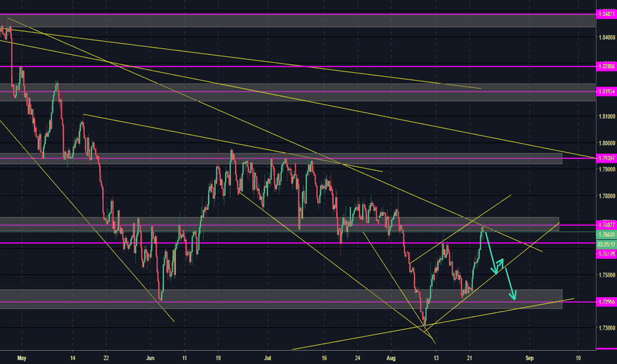Click the 1.73966 magenta price label

606,302
